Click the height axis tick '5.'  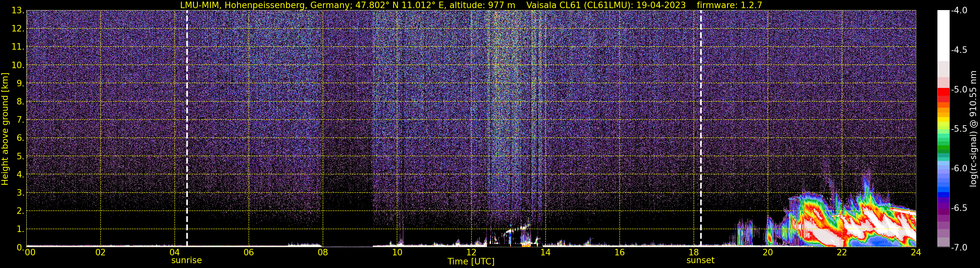[x=20, y=156]
